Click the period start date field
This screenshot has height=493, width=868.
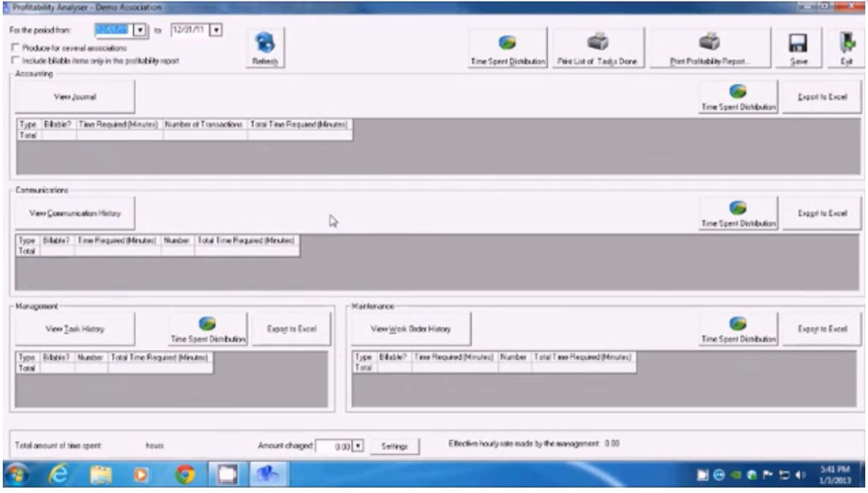tap(115, 30)
